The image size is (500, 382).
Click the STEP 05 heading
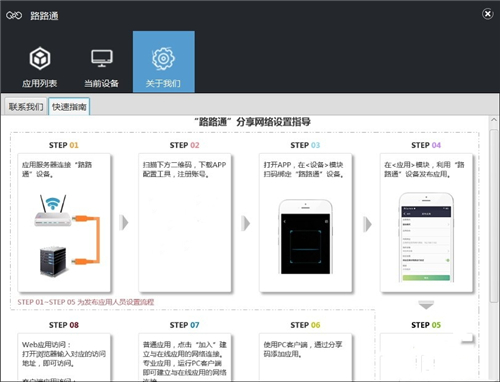click(426, 325)
